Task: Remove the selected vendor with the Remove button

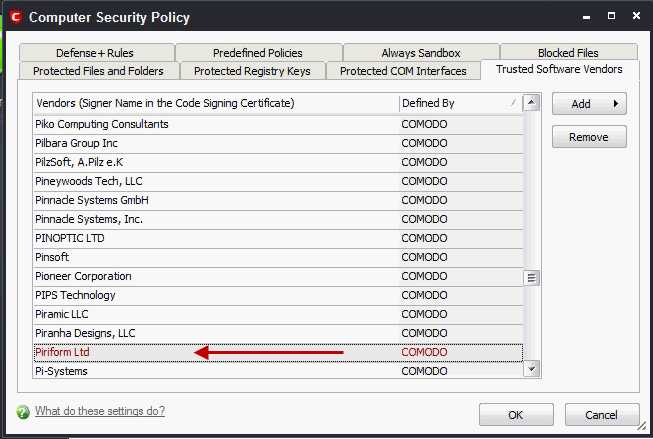Action: pos(589,137)
